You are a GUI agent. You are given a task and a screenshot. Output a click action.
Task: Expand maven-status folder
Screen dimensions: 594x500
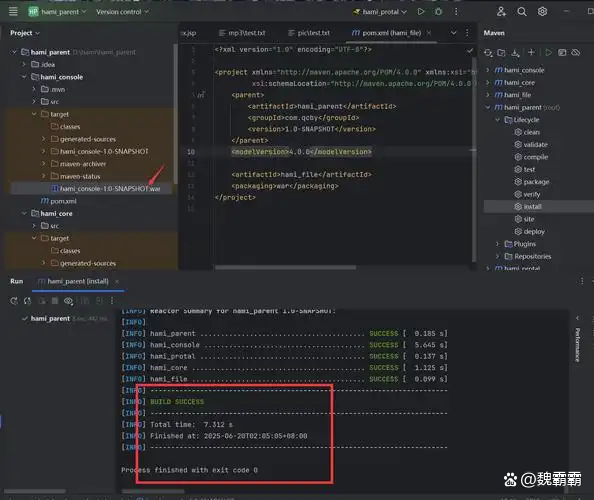44,176
